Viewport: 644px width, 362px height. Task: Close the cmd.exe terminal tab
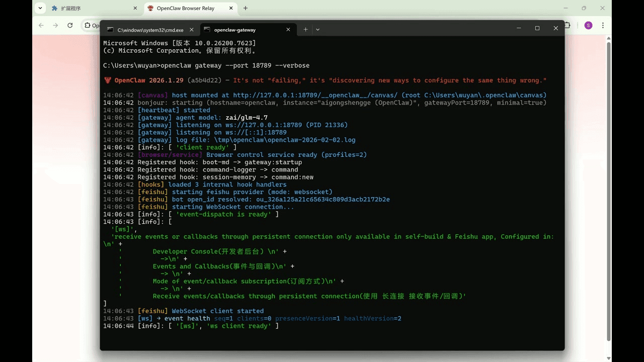(x=191, y=30)
